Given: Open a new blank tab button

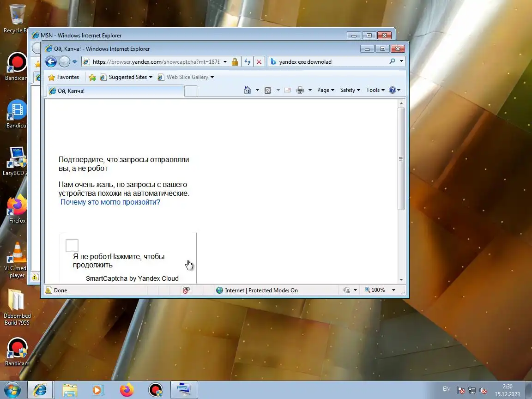Looking at the screenshot, I should coord(191,91).
